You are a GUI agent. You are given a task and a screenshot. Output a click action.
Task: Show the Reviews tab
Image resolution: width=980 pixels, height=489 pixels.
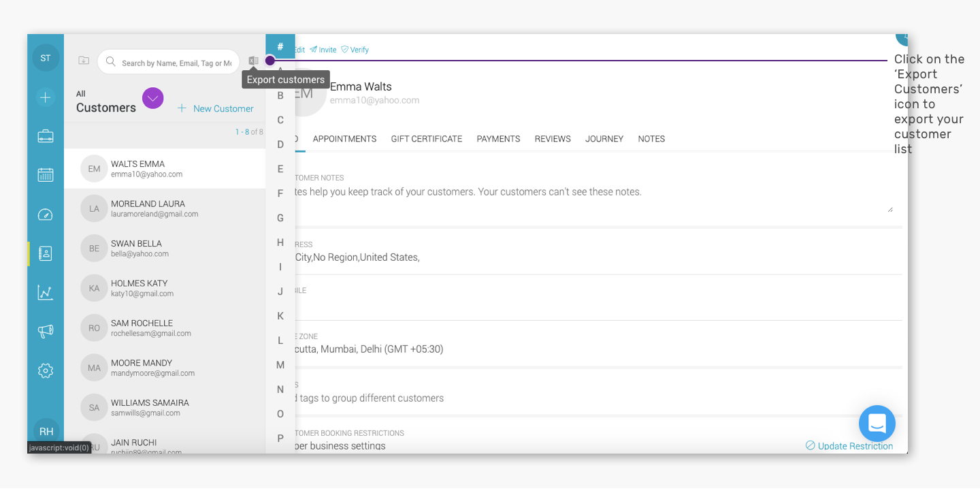553,139
